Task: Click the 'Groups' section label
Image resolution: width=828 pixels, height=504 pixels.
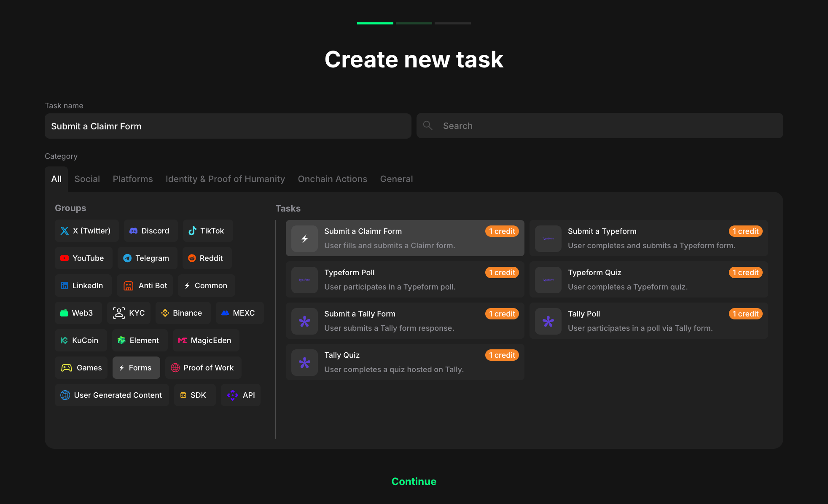Action: [70, 208]
